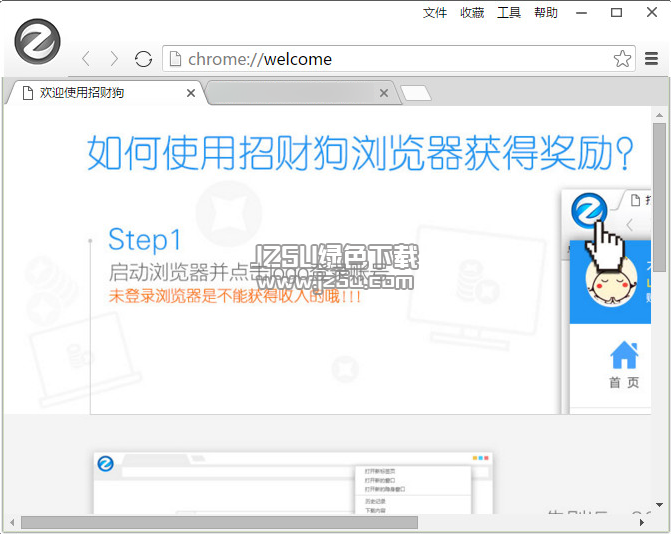Click the heading 如何使用招财狗浏览器获得奖励?
Screen dimensions: 671x534
pos(360,153)
